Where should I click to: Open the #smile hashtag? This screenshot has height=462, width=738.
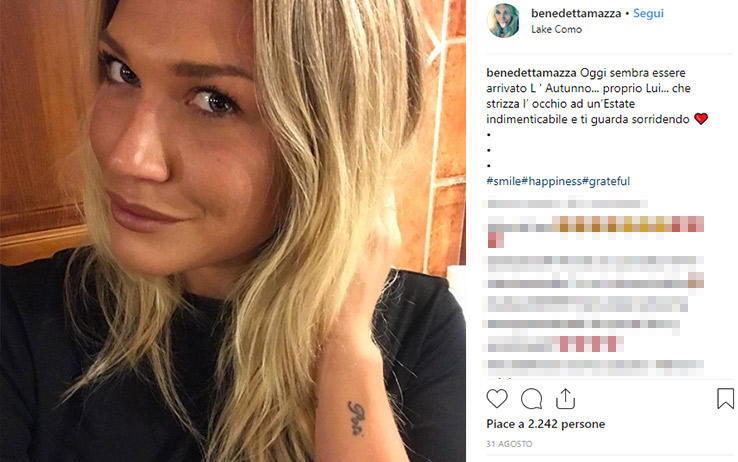[x=504, y=181]
